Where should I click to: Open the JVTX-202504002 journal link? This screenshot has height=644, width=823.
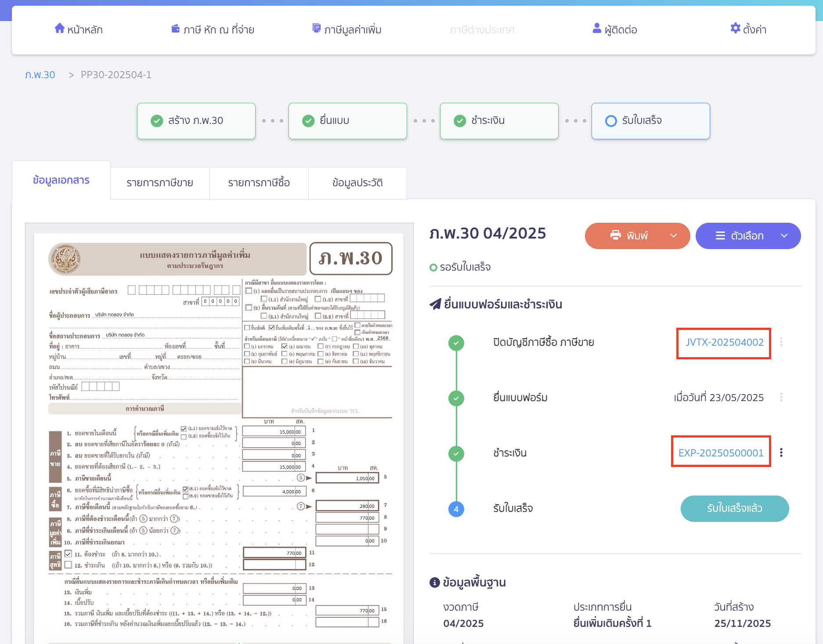[724, 343]
